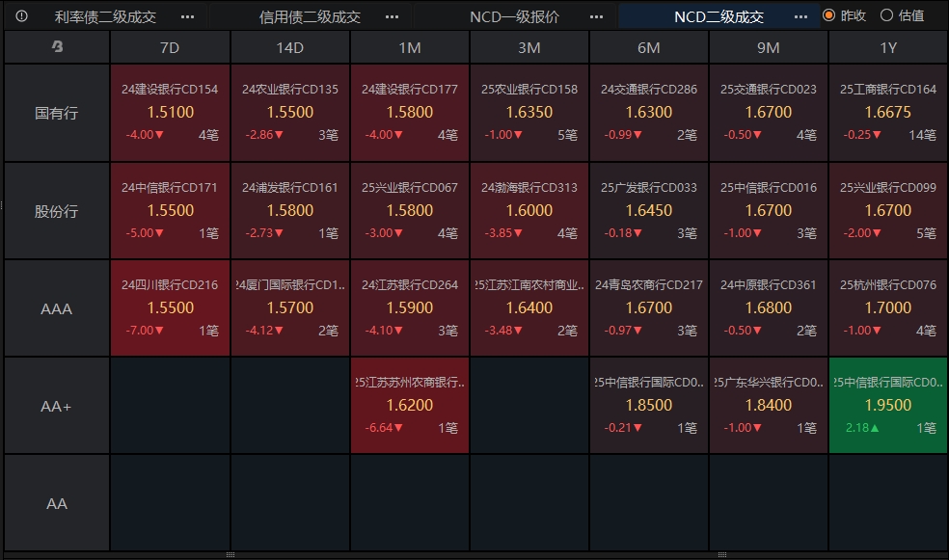Image resolution: width=949 pixels, height=560 pixels.
Task: Select the AAA row label
Action: tap(56, 308)
